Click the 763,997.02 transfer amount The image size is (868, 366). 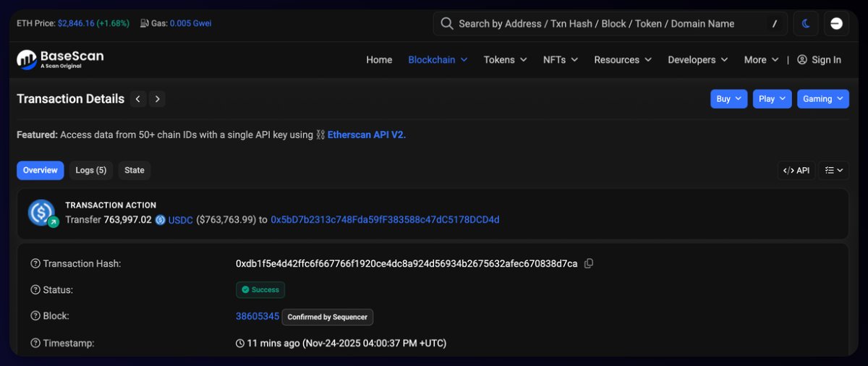point(128,220)
